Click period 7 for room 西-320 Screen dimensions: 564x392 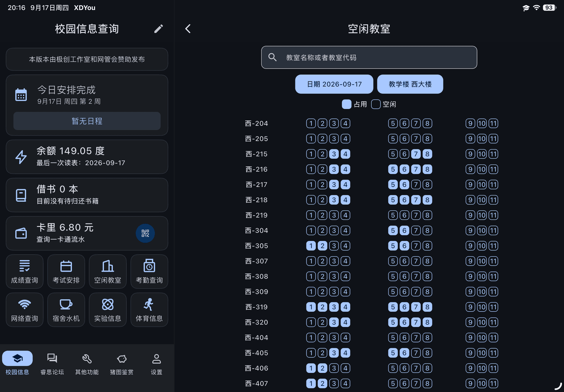click(416, 322)
